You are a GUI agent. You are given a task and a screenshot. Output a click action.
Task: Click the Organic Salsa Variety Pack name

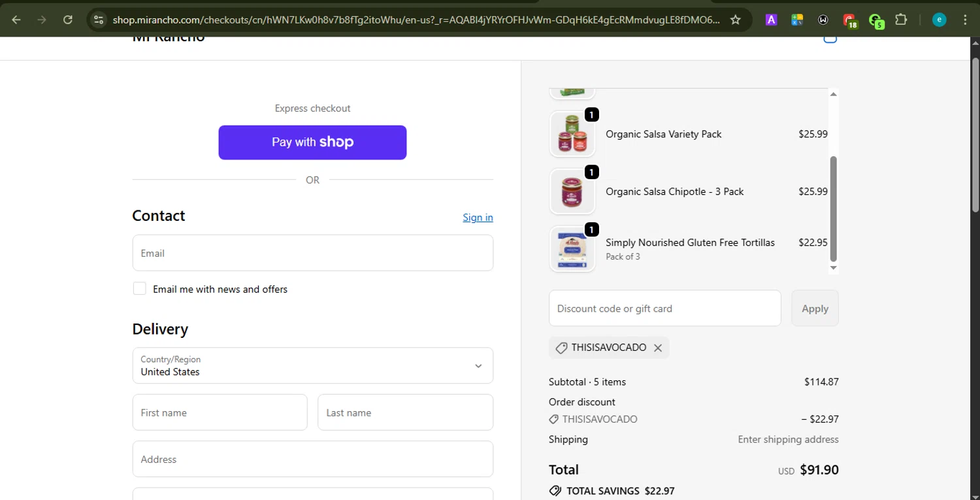click(664, 134)
